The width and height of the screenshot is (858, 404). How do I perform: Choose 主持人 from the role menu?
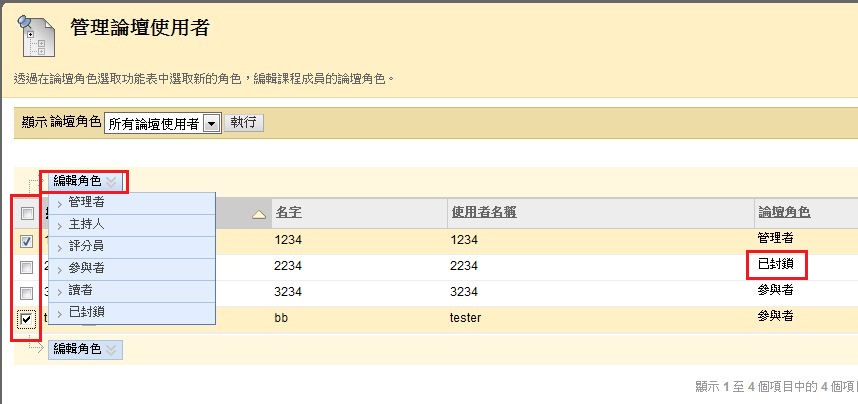(87, 224)
